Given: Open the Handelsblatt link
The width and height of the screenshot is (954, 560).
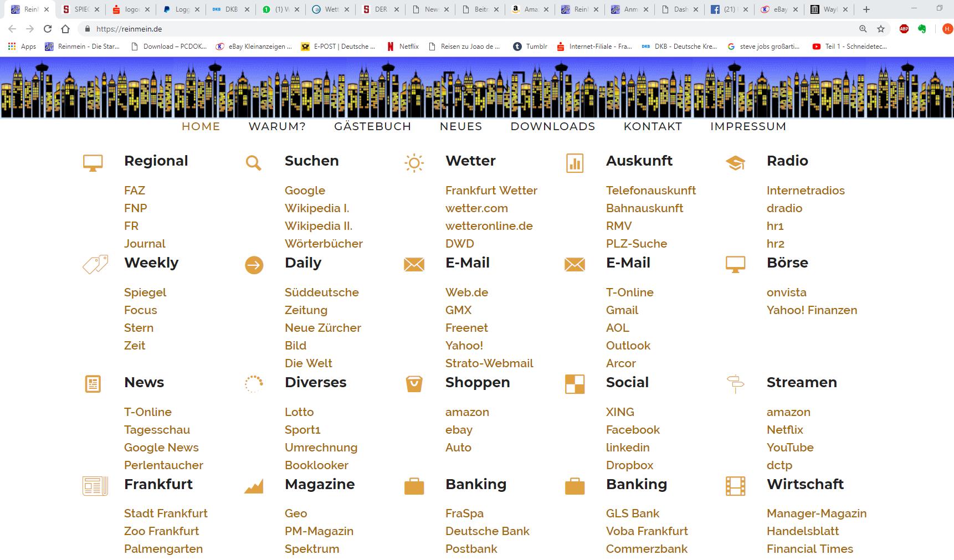Looking at the screenshot, I should pyautogui.click(x=803, y=531).
